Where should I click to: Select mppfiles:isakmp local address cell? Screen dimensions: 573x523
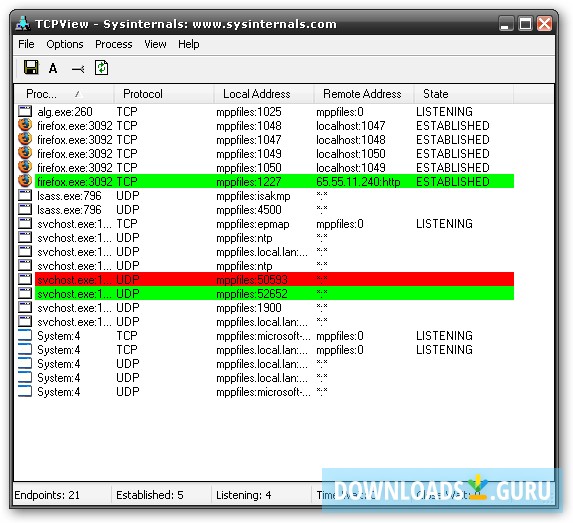click(x=253, y=196)
